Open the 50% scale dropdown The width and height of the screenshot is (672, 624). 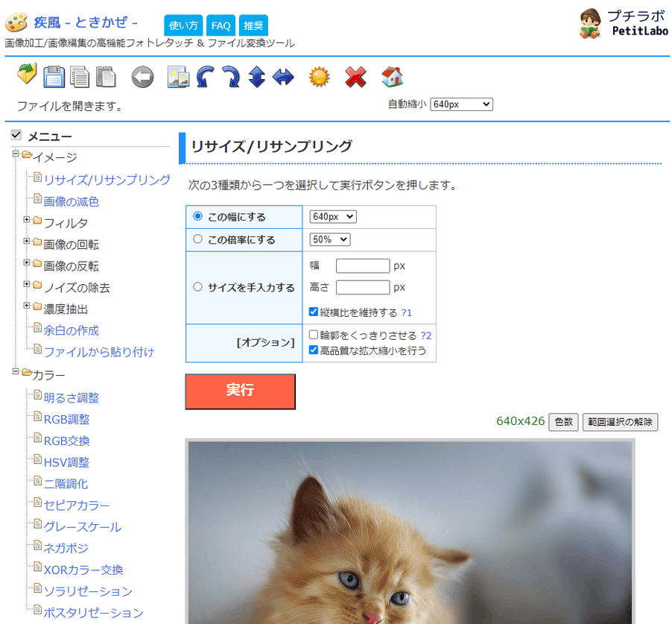(x=330, y=239)
